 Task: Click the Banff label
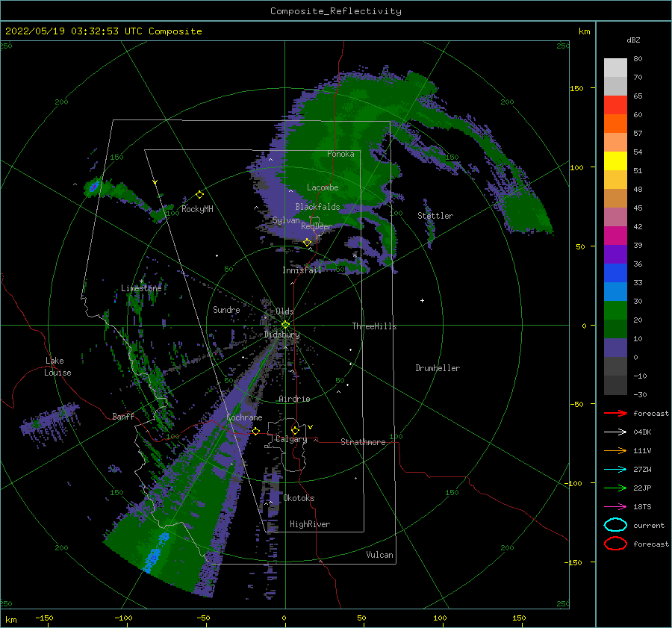(x=123, y=416)
